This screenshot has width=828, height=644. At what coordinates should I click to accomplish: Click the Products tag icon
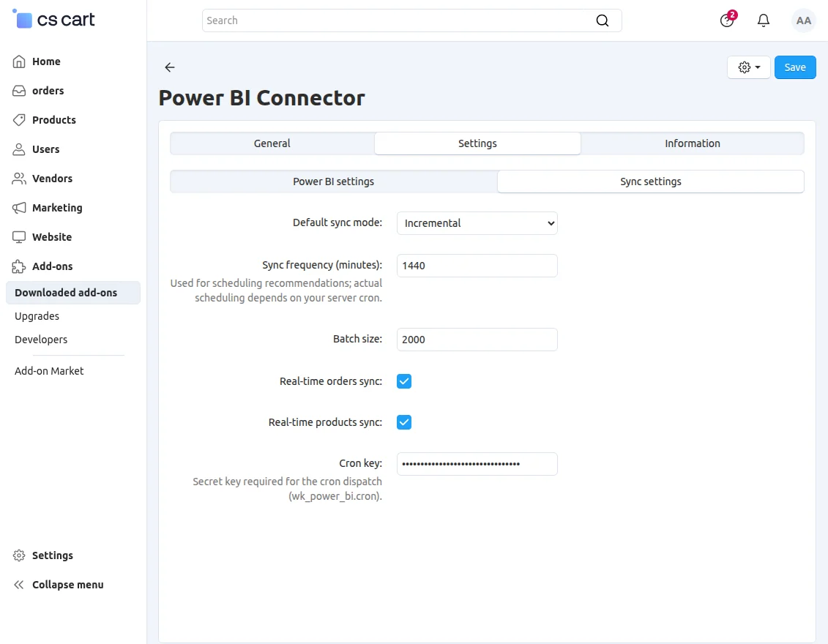(x=19, y=120)
